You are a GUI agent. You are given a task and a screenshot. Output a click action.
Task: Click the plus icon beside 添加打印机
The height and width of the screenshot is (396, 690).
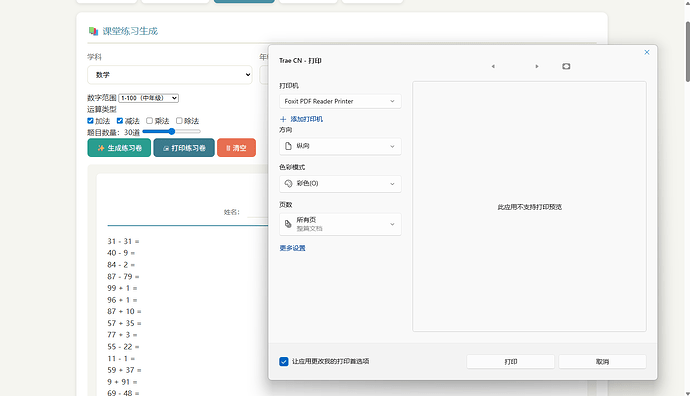[x=283, y=119]
